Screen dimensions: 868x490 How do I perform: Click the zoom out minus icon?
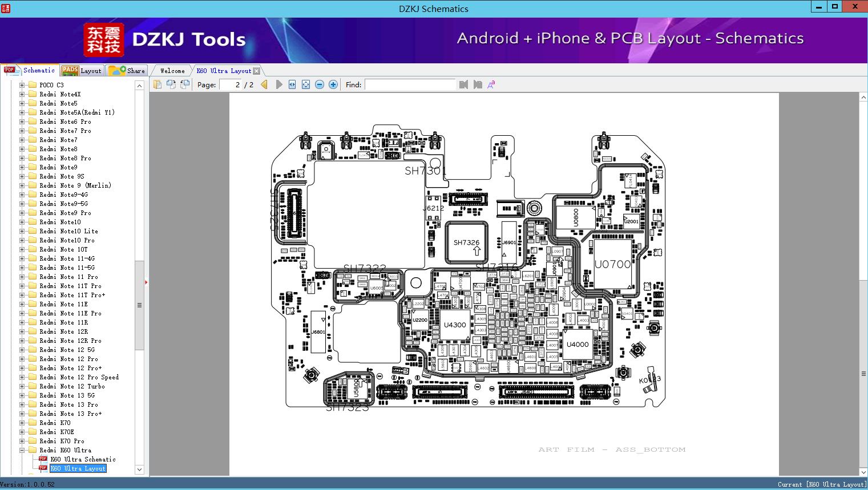[320, 84]
